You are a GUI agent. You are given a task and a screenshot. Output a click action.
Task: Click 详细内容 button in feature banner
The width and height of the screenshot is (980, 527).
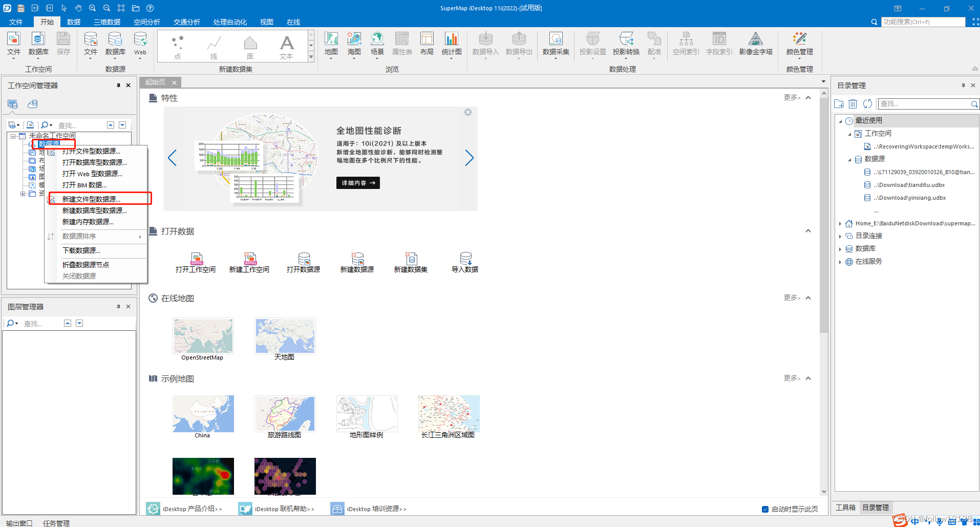pos(357,182)
